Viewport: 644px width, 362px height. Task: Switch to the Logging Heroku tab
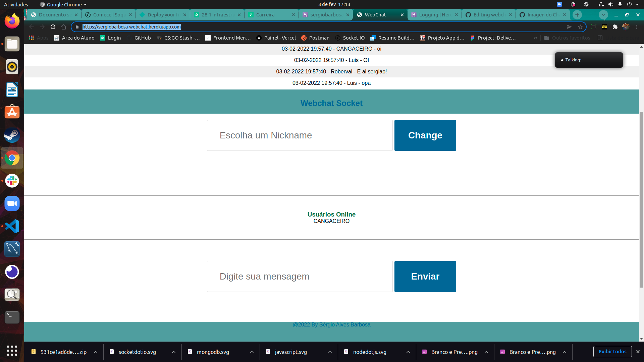click(435, 15)
